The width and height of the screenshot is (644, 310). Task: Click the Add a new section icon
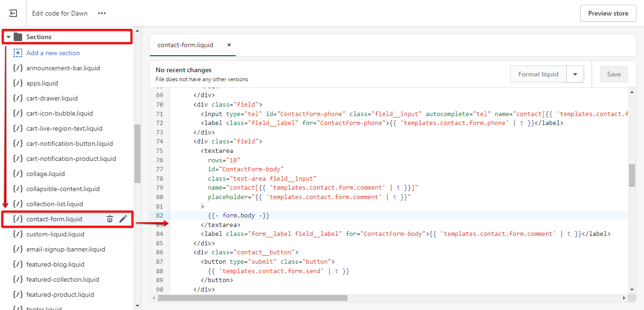pyautogui.click(x=18, y=52)
